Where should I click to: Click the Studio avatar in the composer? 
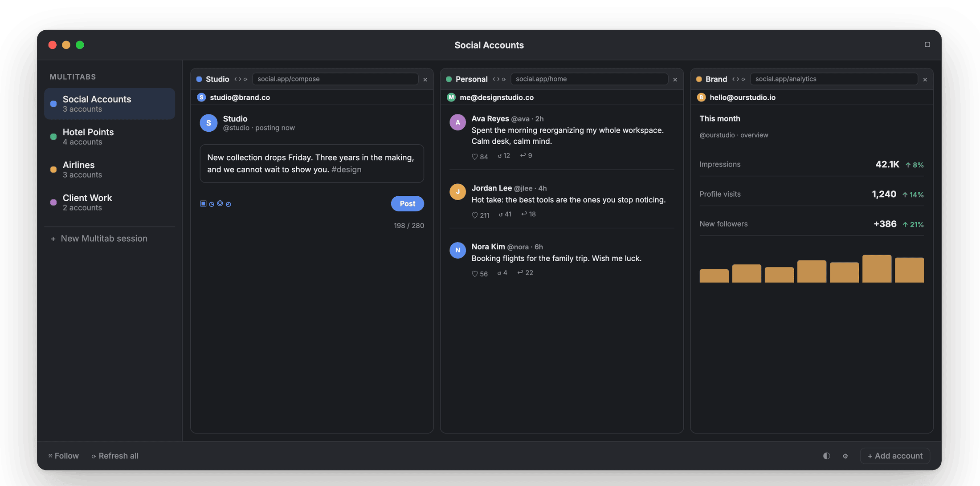(x=208, y=123)
